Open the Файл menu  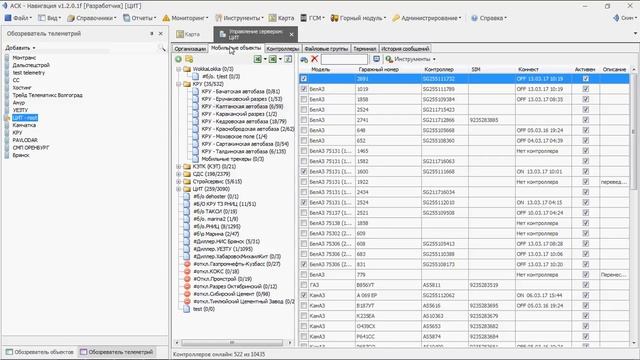[18, 18]
